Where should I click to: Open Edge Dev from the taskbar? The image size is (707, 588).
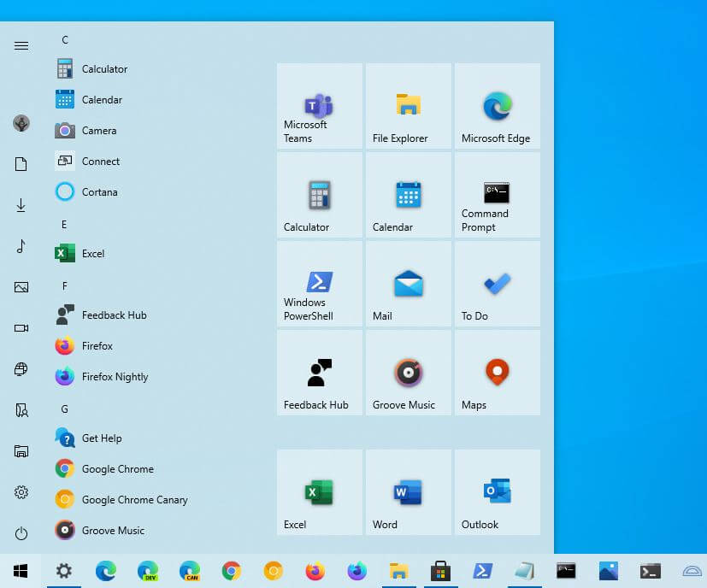tap(148, 571)
